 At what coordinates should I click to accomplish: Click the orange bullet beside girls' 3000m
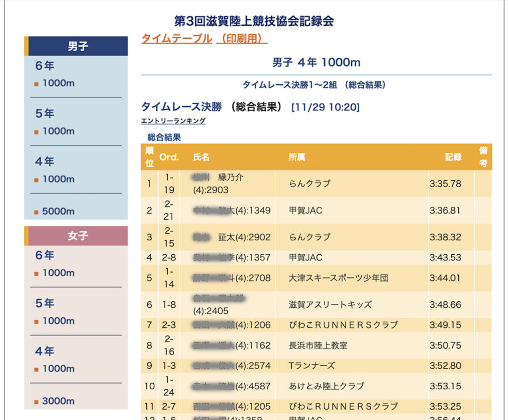(36, 402)
